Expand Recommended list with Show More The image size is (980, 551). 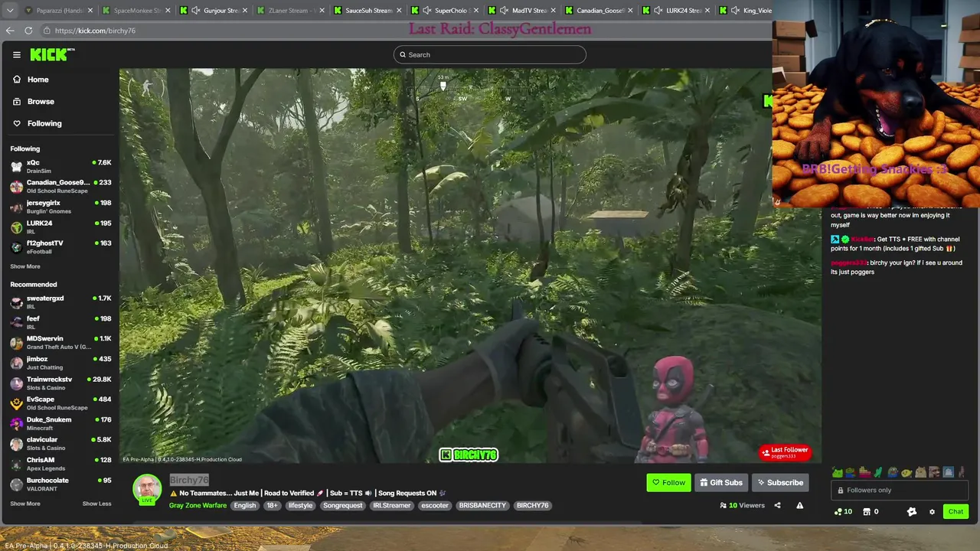pos(25,504)
